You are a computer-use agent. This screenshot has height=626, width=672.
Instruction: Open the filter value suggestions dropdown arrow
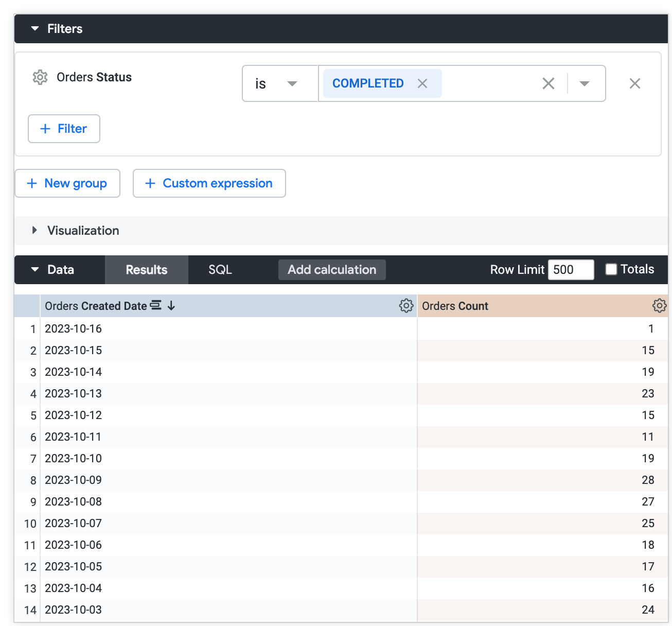point(585,83)
